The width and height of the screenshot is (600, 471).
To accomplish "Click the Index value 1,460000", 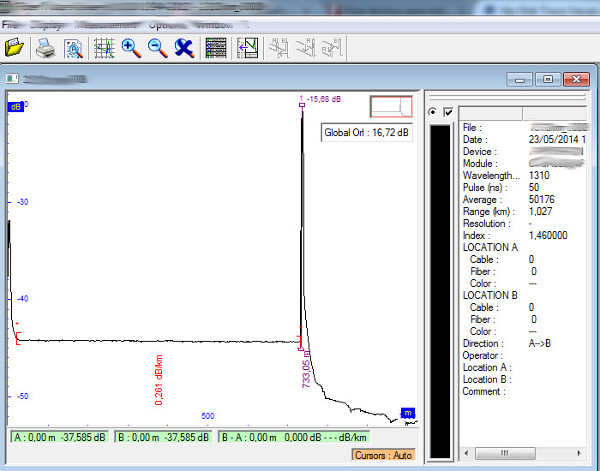I will (548, 235).
